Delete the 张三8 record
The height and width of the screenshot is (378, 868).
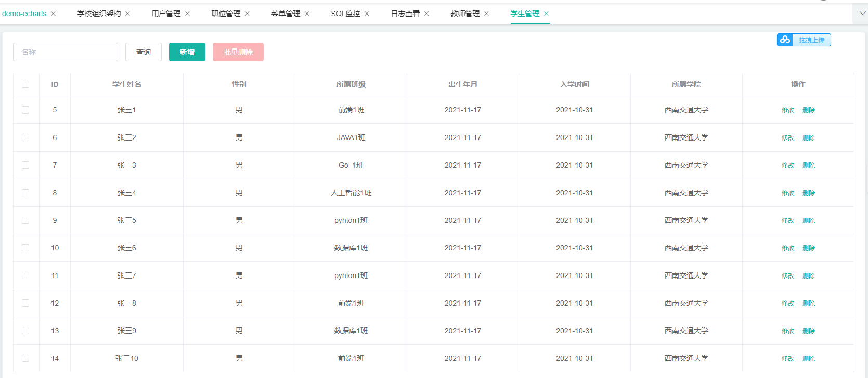[809, 304]
